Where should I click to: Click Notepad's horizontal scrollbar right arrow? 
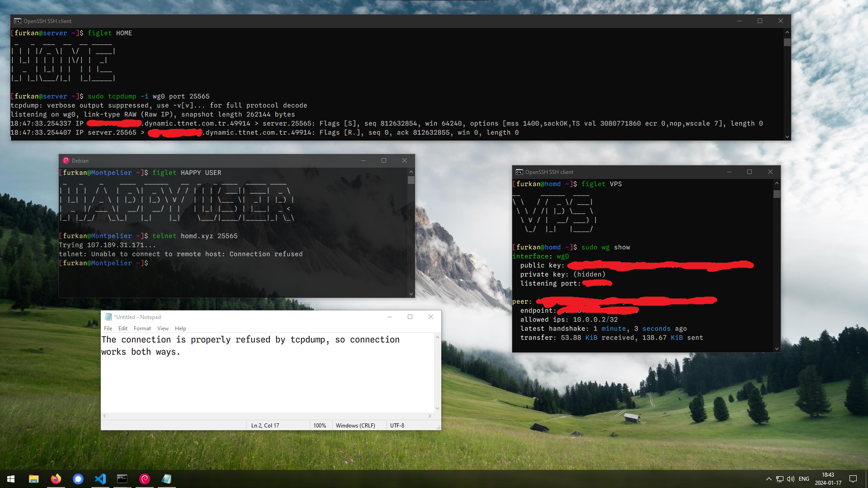coord(430,416)
